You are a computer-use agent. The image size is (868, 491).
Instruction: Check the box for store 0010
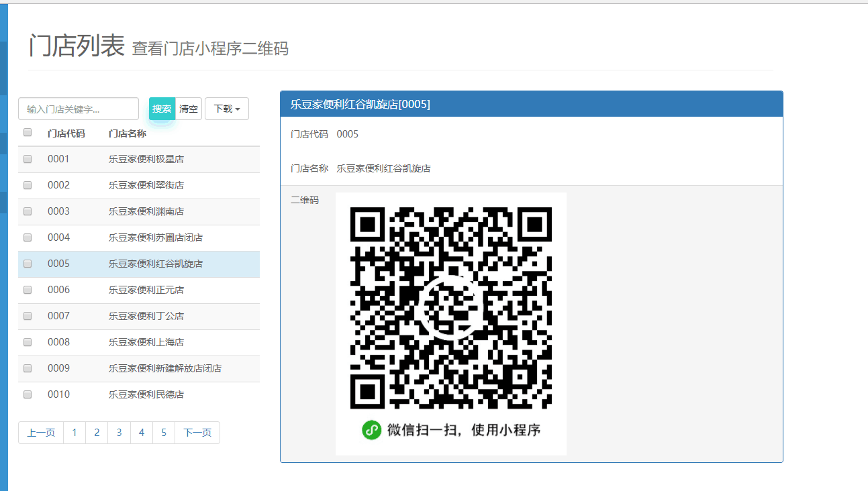click(28, 394)
